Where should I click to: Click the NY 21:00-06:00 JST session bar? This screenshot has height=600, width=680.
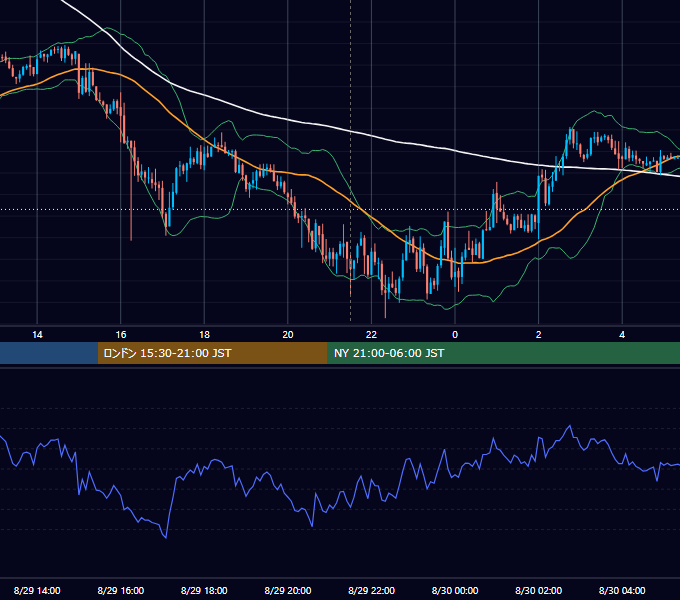point(503,353)
